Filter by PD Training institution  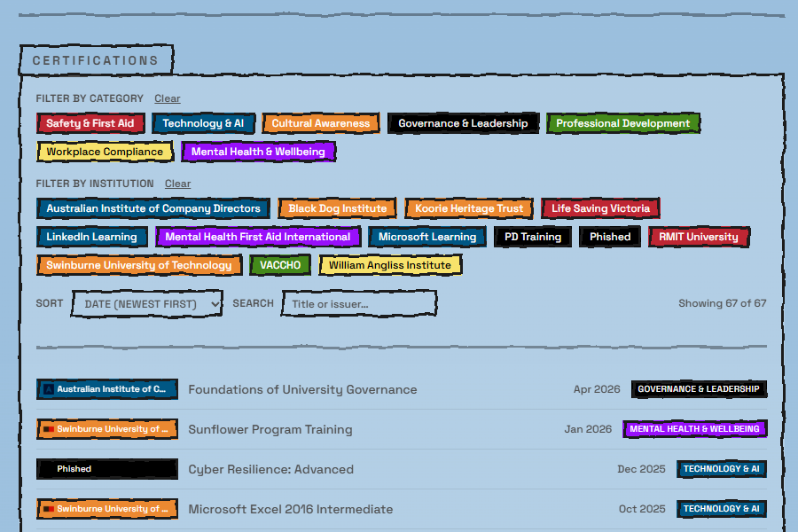coord(533,237)
